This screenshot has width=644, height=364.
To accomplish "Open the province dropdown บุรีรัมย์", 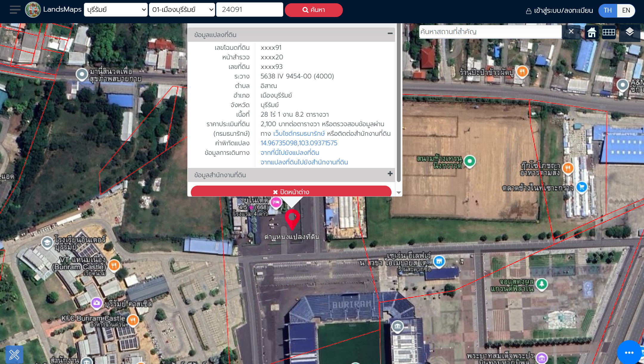I will click(116, 10).
